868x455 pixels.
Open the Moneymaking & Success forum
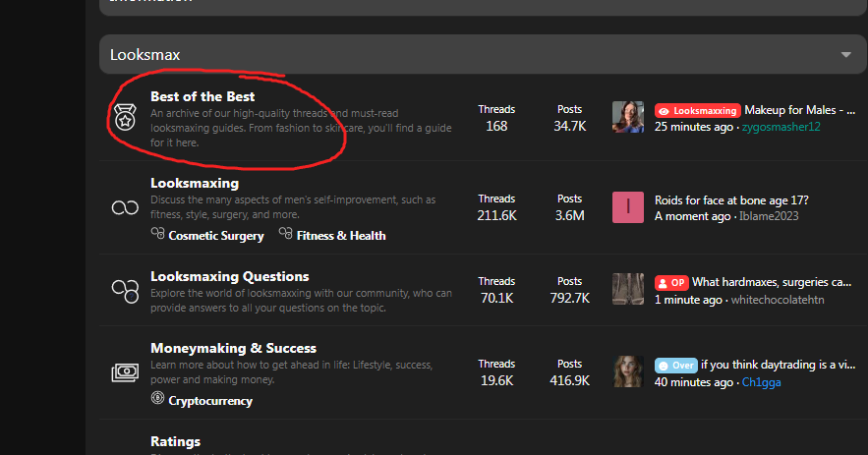[x=233, y=348]
